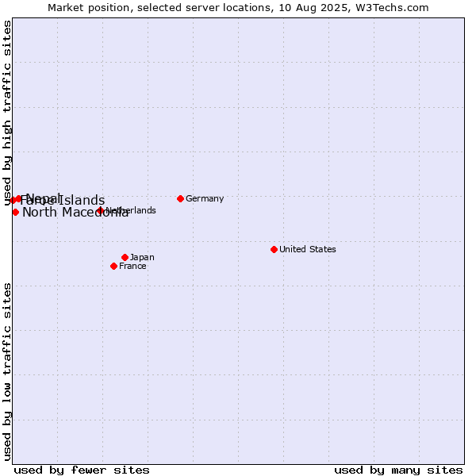Viewport: 476px width, 476px height.
Task: Click the red United States data point
Action: click(274, 250)
